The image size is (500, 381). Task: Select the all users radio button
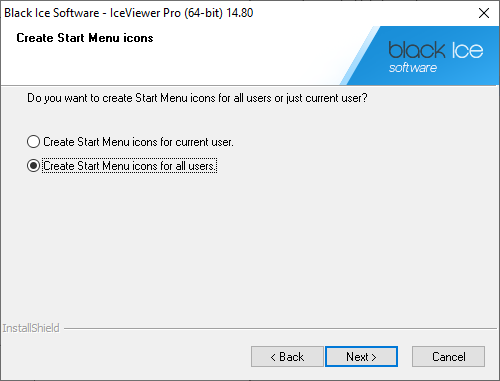pyautogui.click(x=33, y=166)
